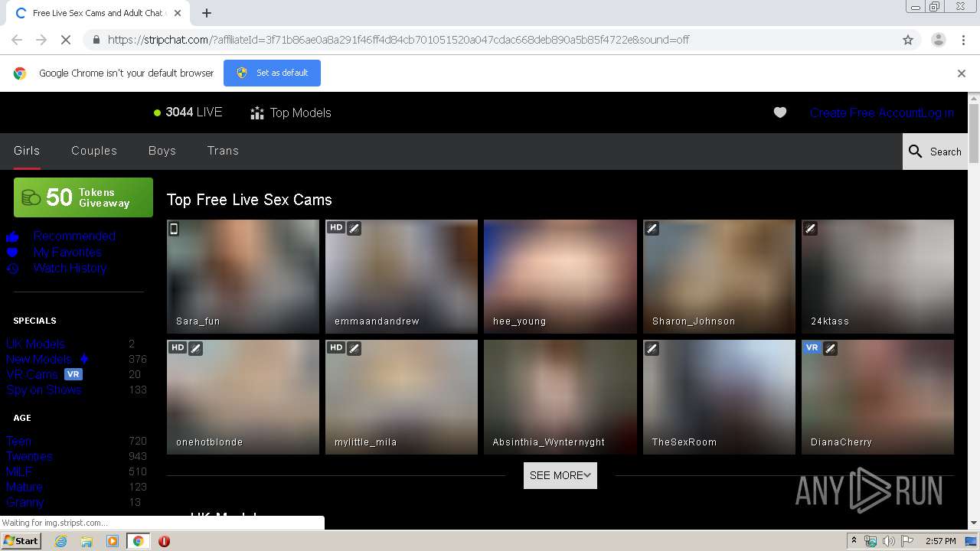Click the heart favorites icon in header
Screen dimensions: 980x551
(x=780, y=112)
